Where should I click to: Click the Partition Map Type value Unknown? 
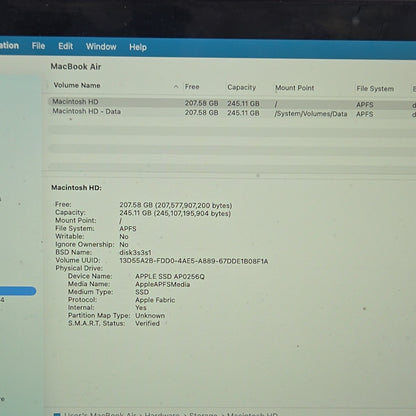point(150,315)
